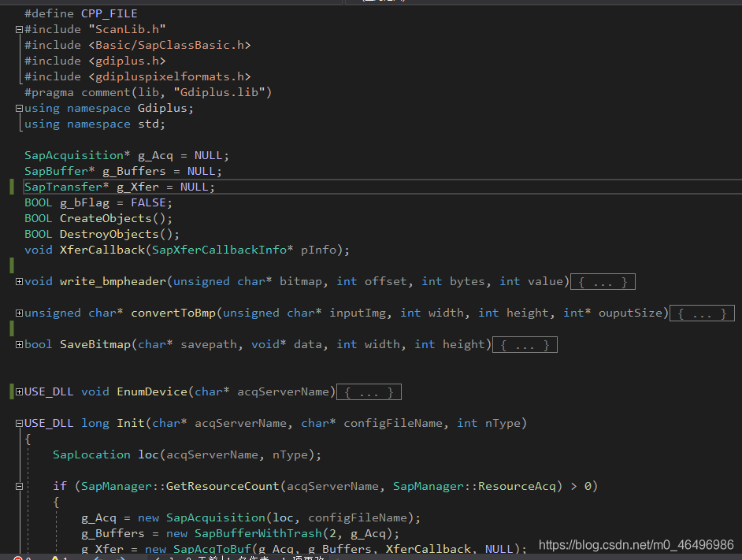This screenshot has height=560, width=742.
Task: Click SapManager::ResourceAcq argument
Action: [475, 486]
